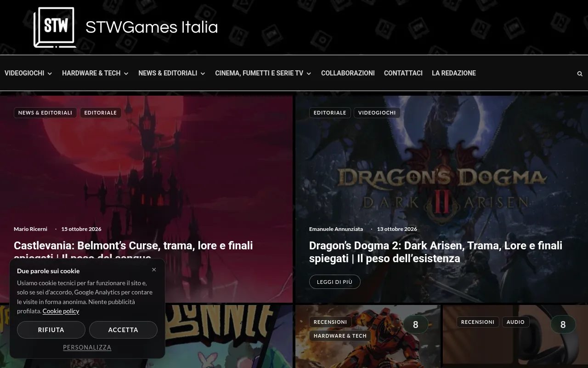588x368 pixels.
Task: Expand the Videogiochi menu chevron
Action: (50, 74)
